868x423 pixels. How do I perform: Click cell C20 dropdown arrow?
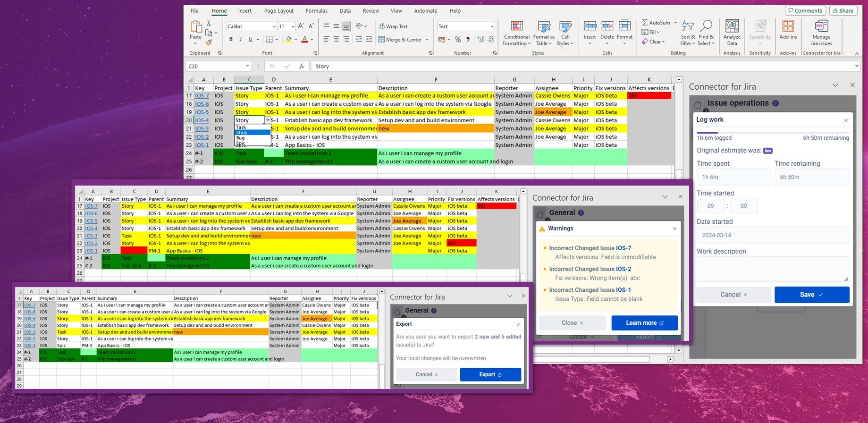(268, 120)
